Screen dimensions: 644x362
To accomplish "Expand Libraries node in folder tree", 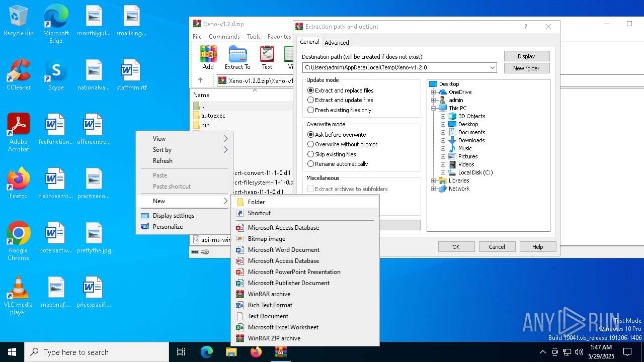I will pos(433,180).
